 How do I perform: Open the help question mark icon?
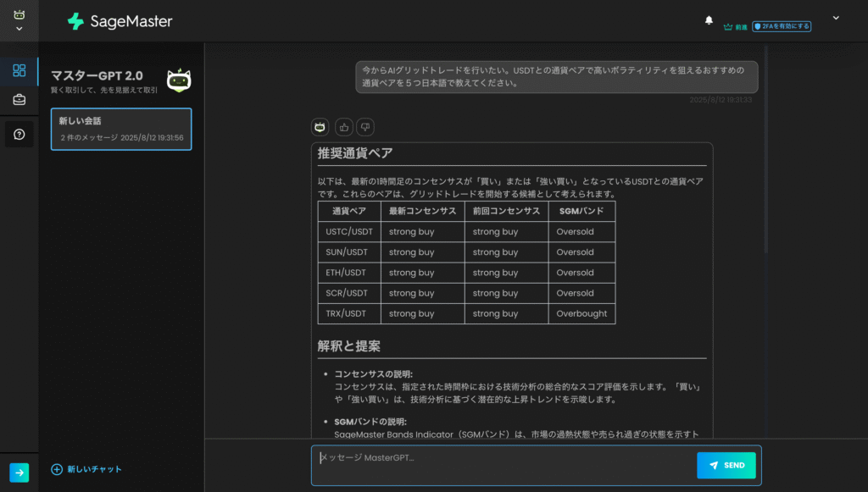[x=19, y=134]
